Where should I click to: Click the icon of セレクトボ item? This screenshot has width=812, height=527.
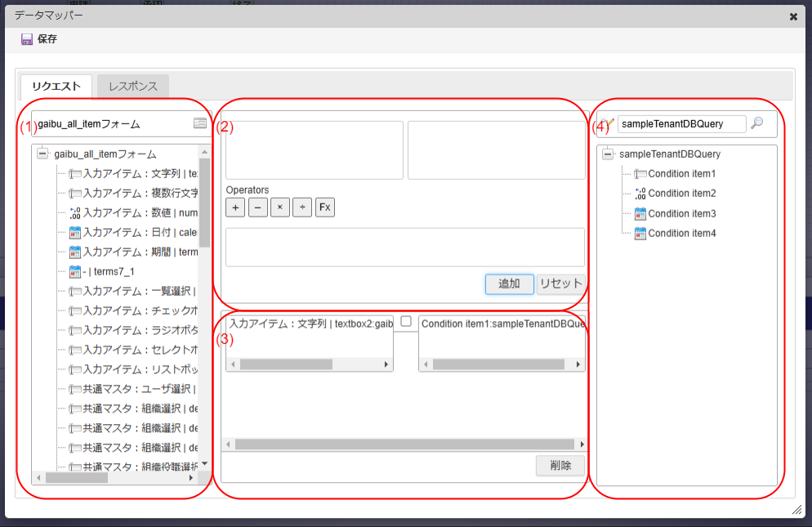75,351
